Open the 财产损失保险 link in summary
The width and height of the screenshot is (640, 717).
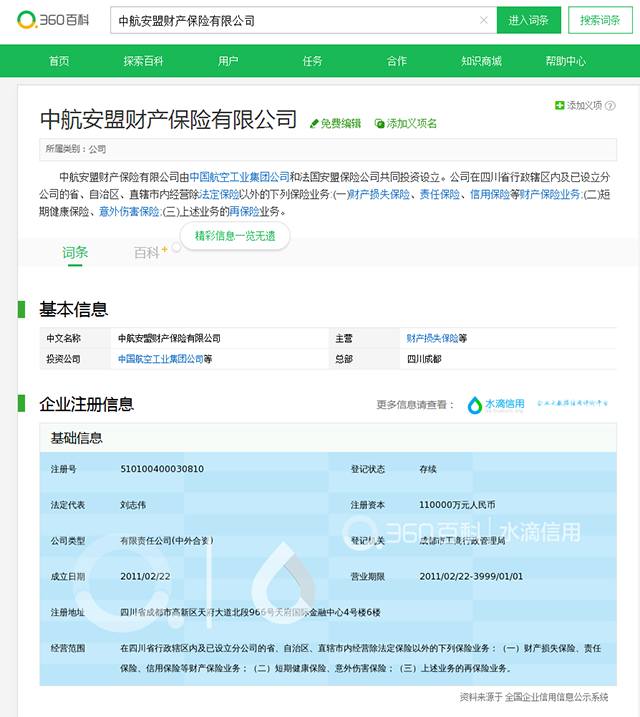point(379,194)
